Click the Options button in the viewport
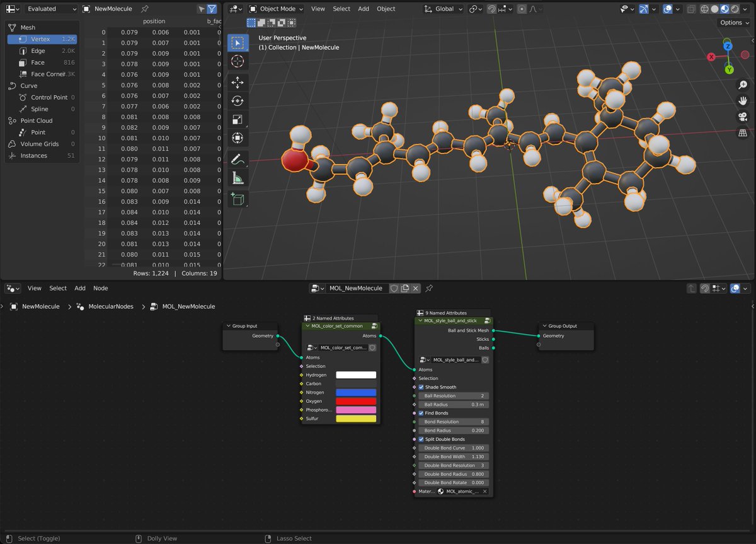Viewport: 756px width, 544px height. coord(733,22)
